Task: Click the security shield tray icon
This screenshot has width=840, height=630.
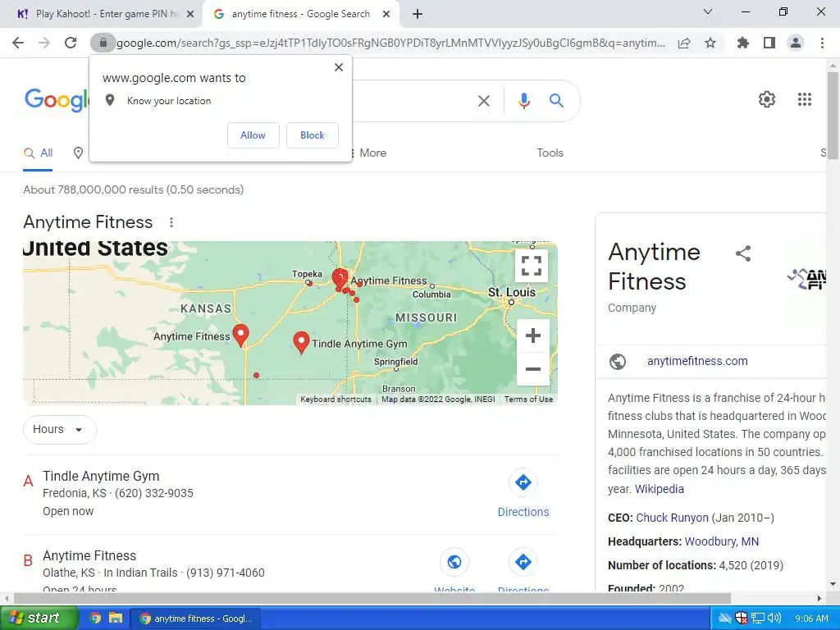Action: point(742,619)
